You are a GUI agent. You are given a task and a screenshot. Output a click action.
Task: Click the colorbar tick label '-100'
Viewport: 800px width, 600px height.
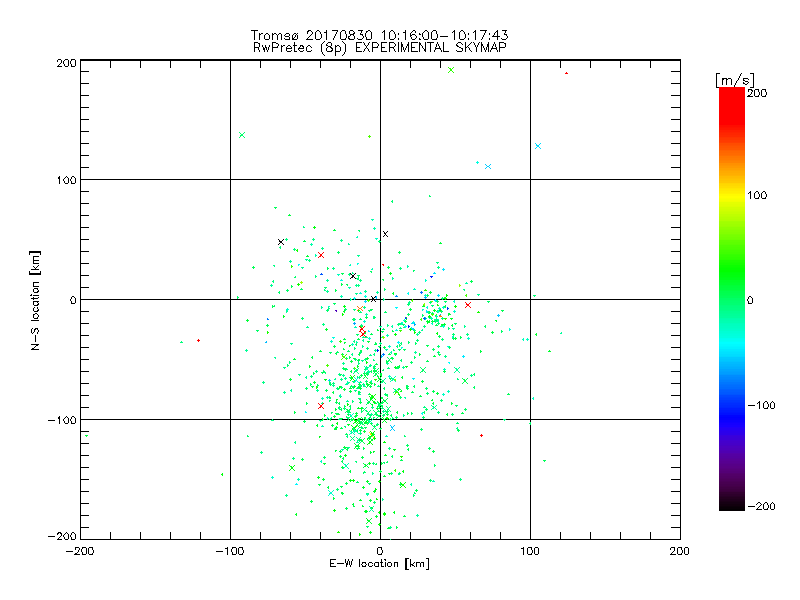coord(761,405)
